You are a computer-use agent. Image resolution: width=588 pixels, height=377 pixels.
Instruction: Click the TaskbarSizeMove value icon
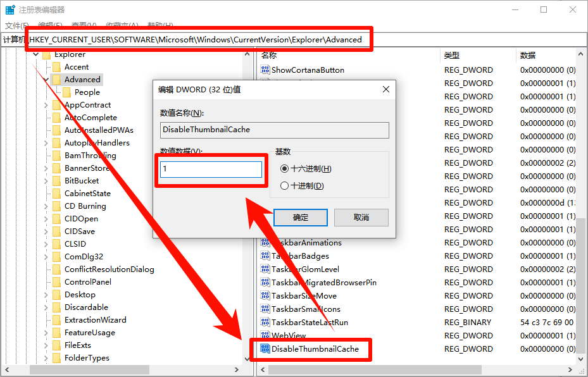(x=265, y=296)
